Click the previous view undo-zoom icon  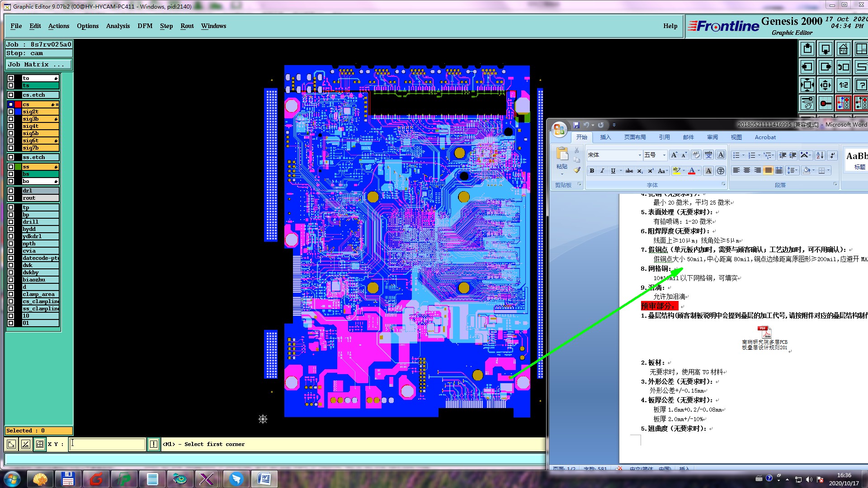point(843,67)
